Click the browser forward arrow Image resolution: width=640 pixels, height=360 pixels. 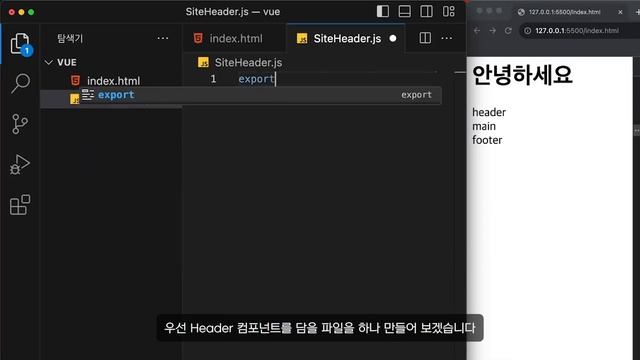pyautogui.click(x=493, y=31)
